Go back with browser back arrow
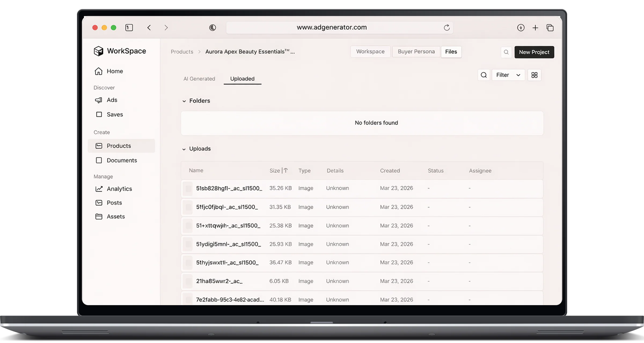Screen dimensions: 644x343 click(149, 28)
